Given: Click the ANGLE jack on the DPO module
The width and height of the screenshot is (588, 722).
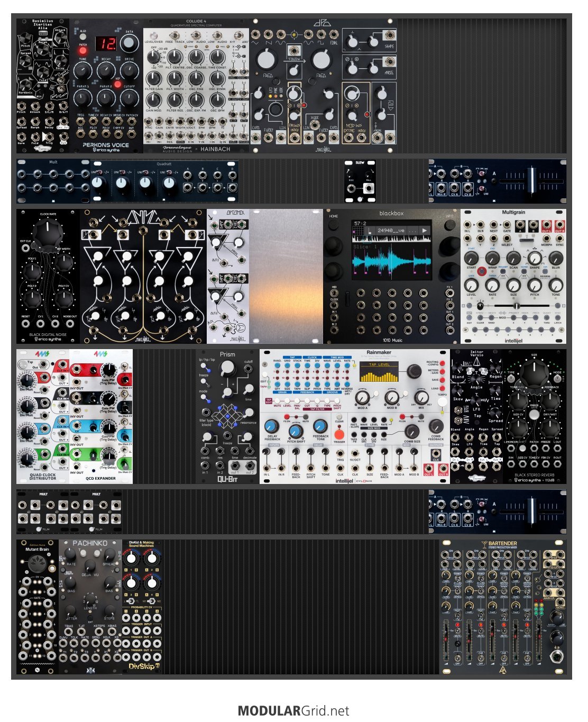Looking at the screenshot, I should click(x=389, y=62).
